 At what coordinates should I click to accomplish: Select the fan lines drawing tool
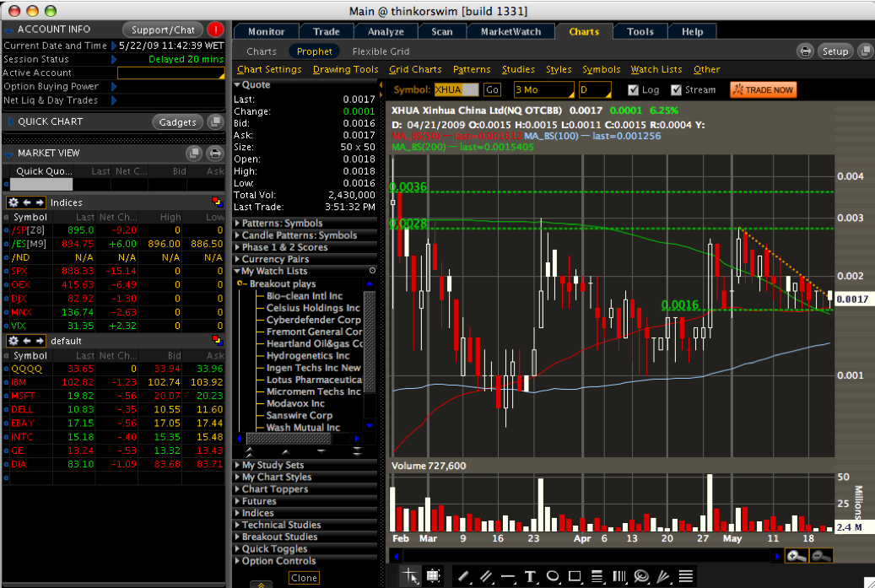(x=663, y=576)
